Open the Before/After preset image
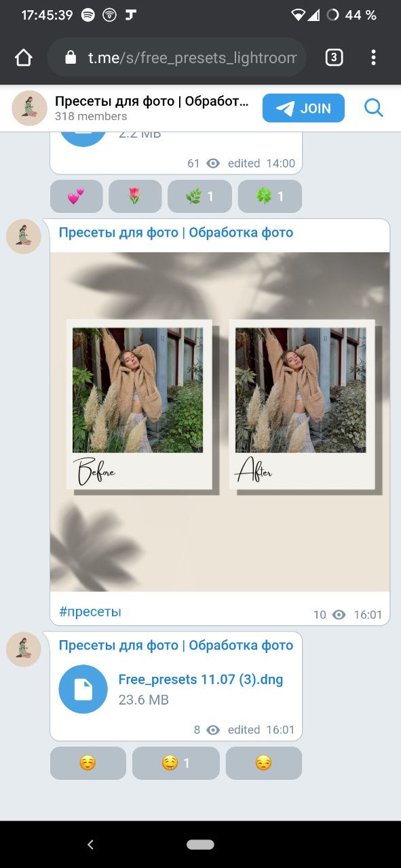 pos(220,422)
